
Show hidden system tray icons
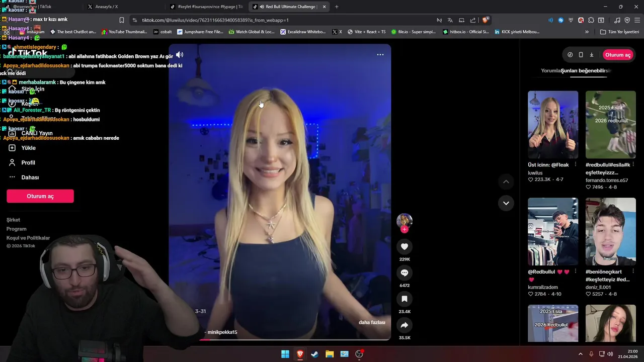[580, 354]
